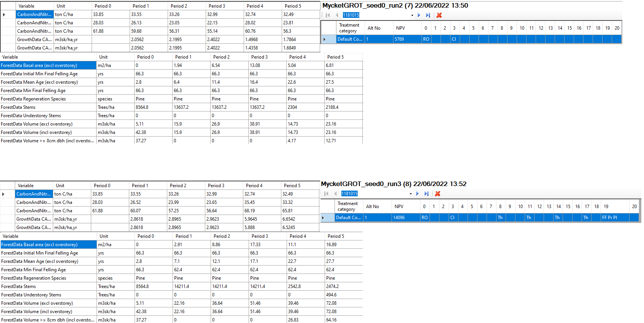The image size is (644, 323).
Task: Select ForestData Stems row in top table
Action: point(18,107)
